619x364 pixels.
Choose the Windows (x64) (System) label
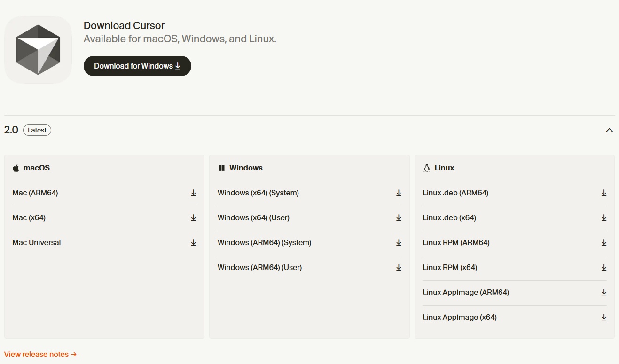click(258, 193)
